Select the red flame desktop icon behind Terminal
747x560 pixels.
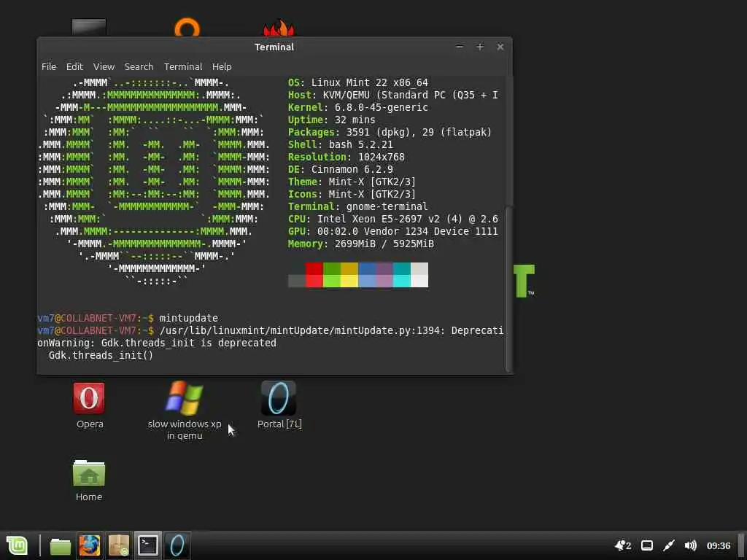click(279, 28)
